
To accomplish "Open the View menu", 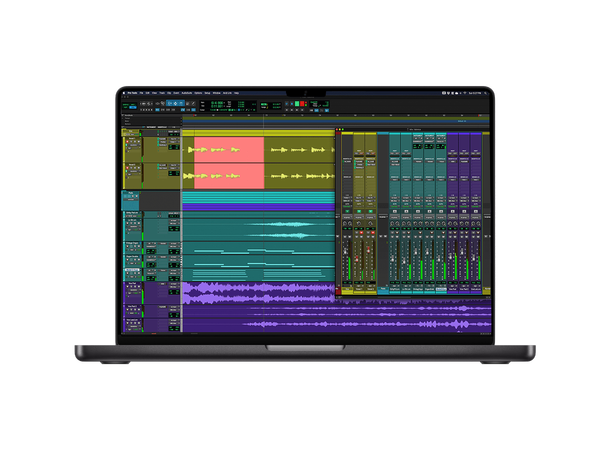I will click(154, 93).
